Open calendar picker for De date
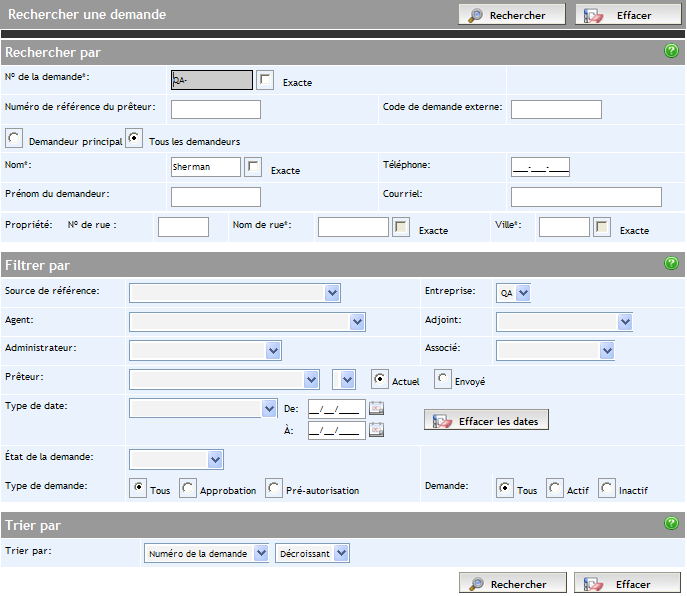687x596 pixels. [x=376, y=408]
